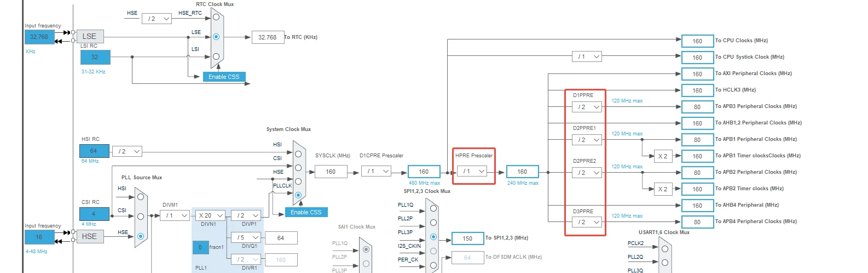
Task: Select PCLK2 in USART1,6 Clock Mux
Action: pos(665,248)
